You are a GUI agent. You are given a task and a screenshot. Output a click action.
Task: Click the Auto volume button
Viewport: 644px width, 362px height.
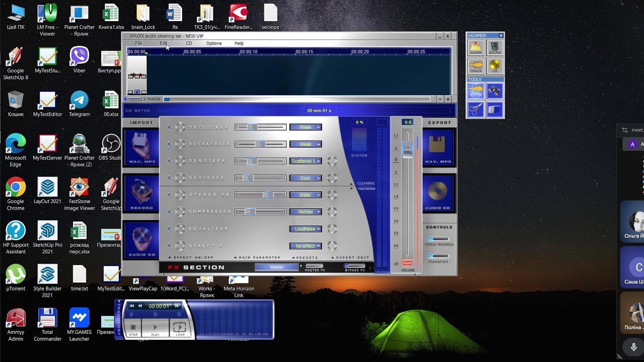point(408,263)
